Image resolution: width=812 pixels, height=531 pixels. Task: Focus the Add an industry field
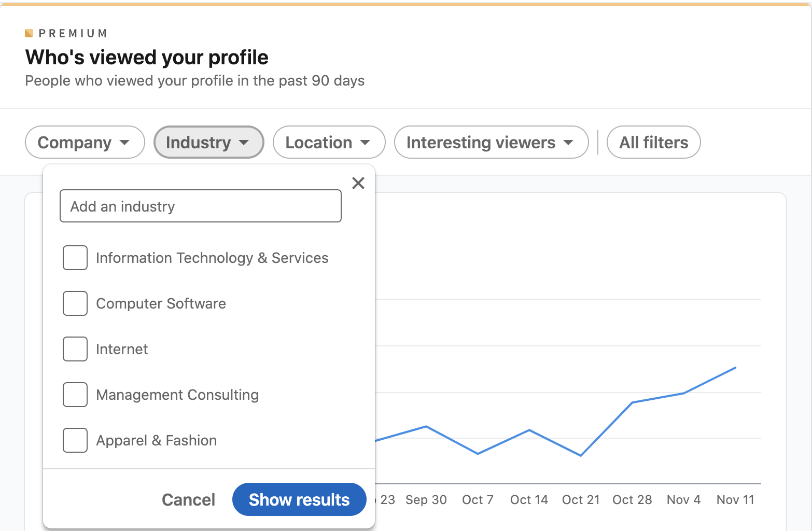coord(201,206)
